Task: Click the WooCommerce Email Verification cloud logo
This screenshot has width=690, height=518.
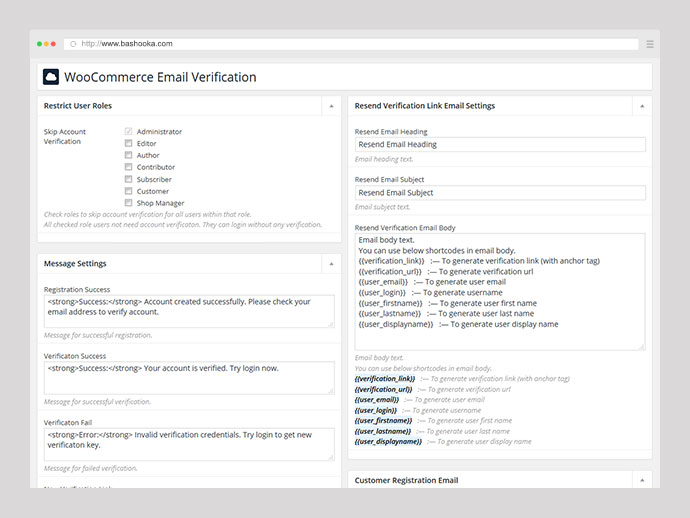Action: pos(51,77)
